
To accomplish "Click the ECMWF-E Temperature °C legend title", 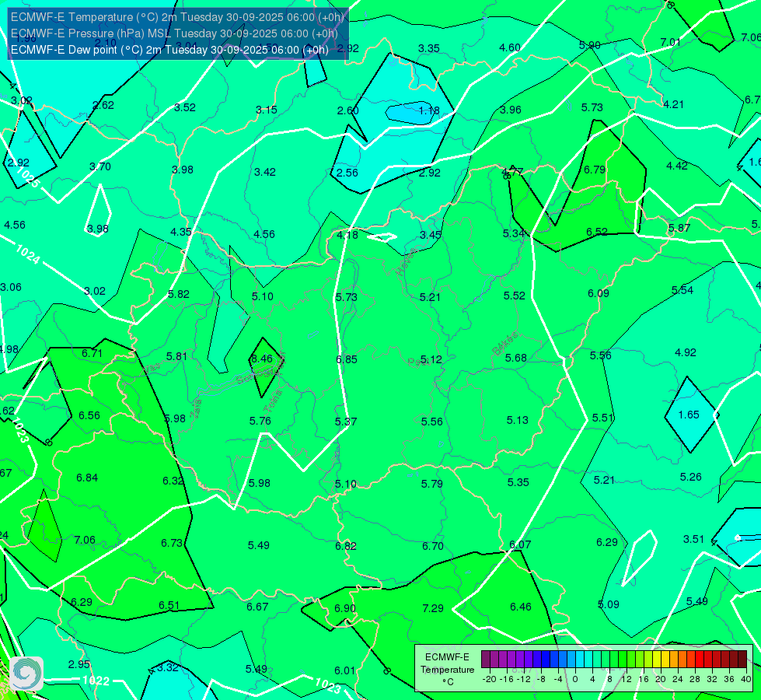I will 447,670.
